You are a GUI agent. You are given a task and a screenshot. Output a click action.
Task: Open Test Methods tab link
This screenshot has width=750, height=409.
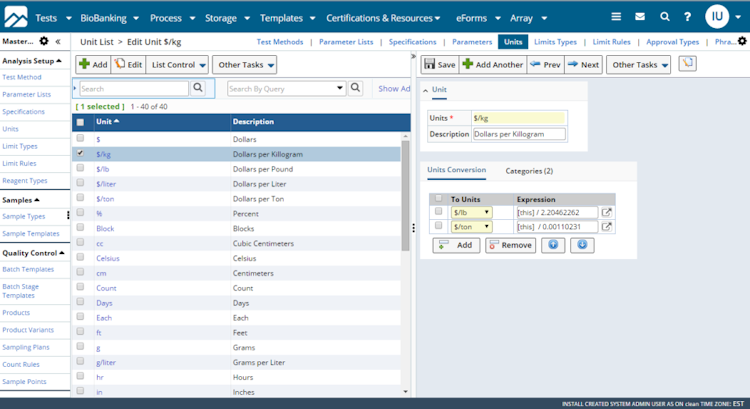280,42
